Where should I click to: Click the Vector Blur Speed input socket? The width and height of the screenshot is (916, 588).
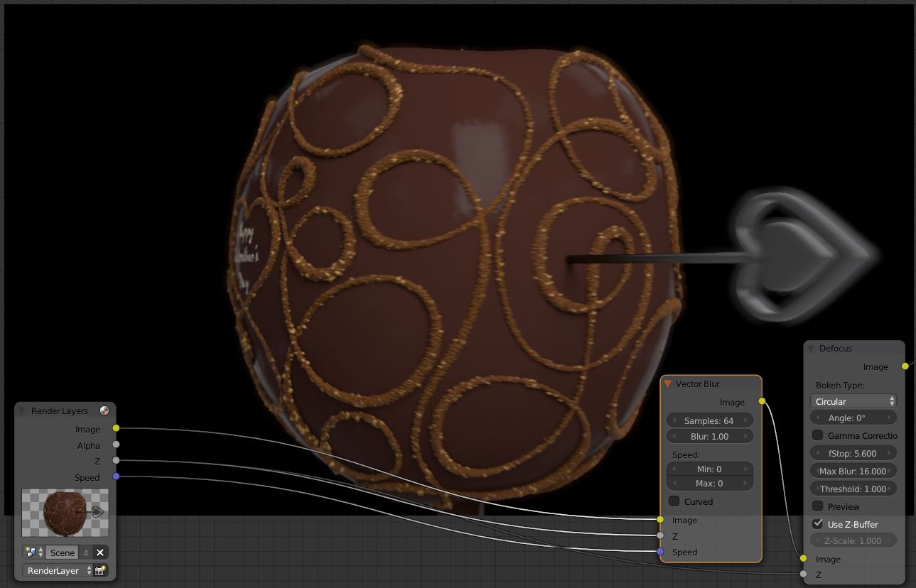pyautogui.click(x=660, y=552)
